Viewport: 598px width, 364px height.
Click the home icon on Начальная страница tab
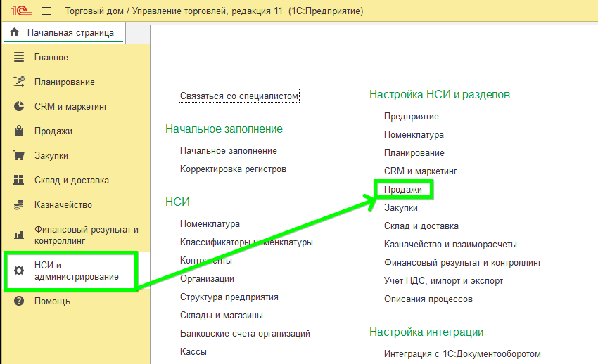tap(15, 32)
